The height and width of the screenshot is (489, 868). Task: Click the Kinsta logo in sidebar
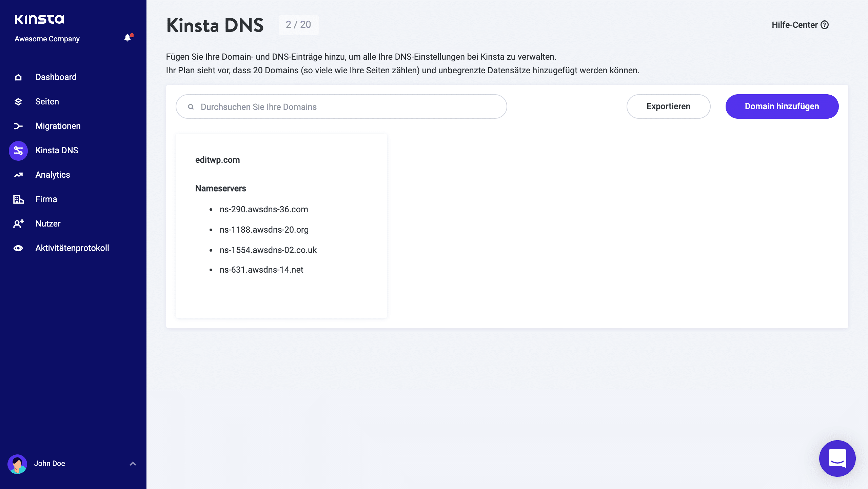39,19
